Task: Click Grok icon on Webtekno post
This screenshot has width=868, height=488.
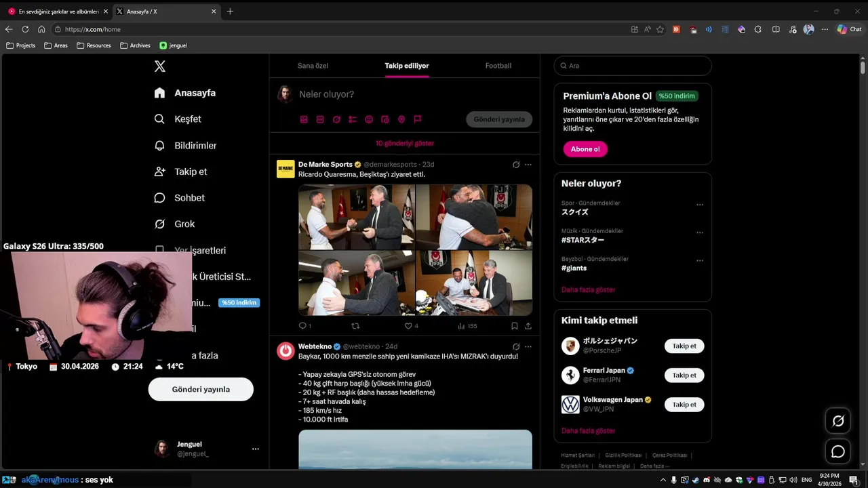Action: click(x=516, y=347)
